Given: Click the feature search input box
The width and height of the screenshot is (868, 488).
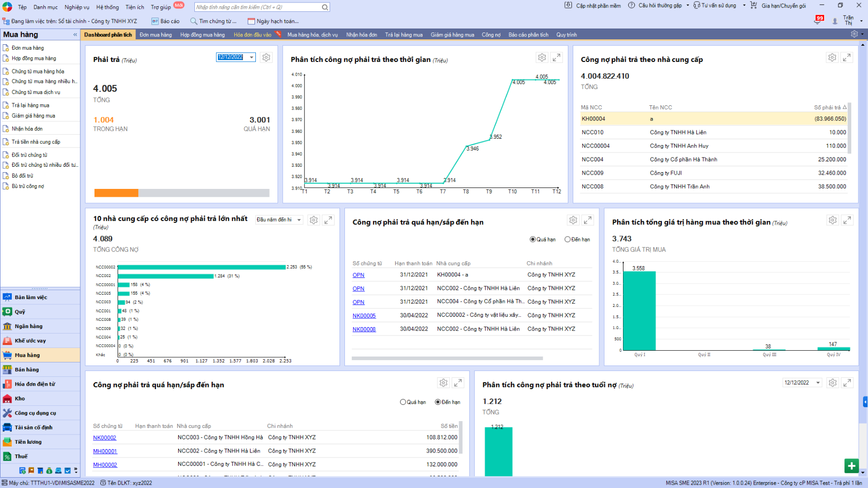Looking at the screenshot, I should point(258,7).
